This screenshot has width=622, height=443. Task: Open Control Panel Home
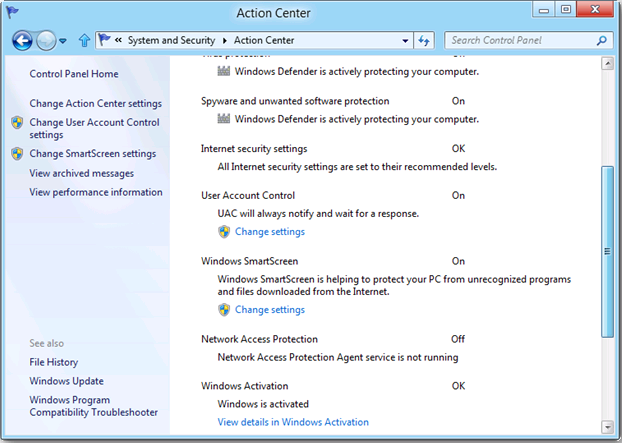point(74,74)
